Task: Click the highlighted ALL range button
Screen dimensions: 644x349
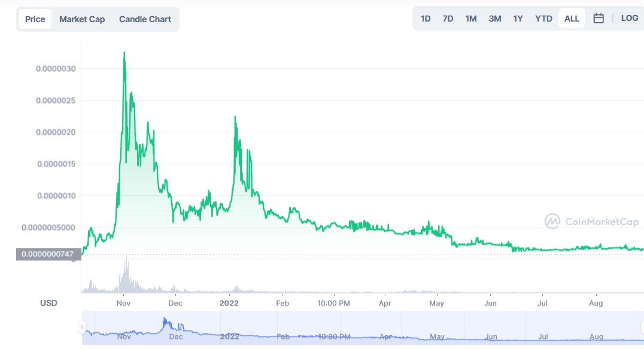Action: click(x=571, y=18)
